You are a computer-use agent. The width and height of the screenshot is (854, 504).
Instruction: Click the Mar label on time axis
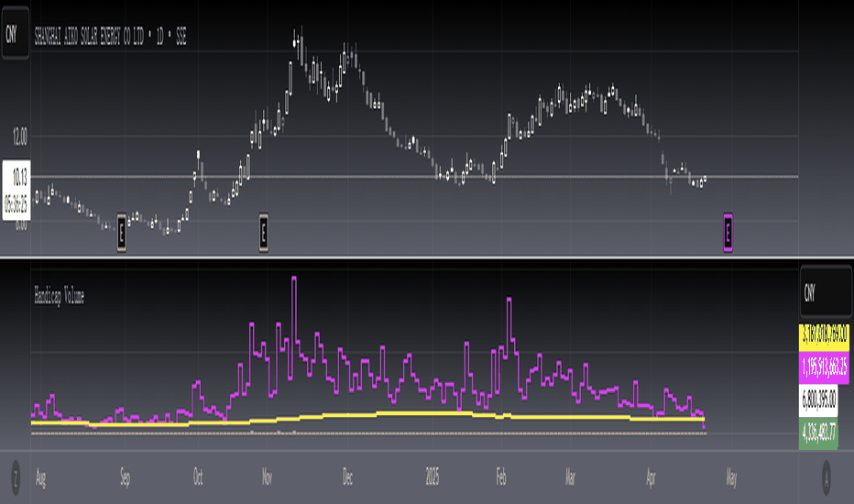pyautogui.click(x=570, y=477)
